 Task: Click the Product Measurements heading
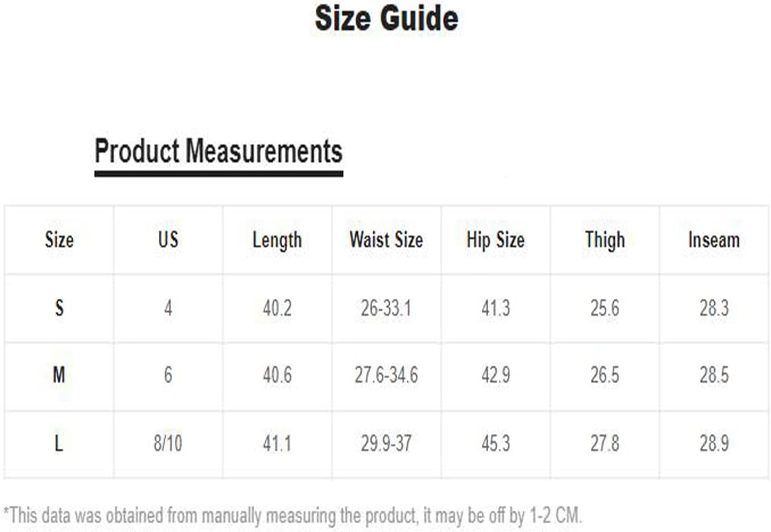(x=218, y=152)
